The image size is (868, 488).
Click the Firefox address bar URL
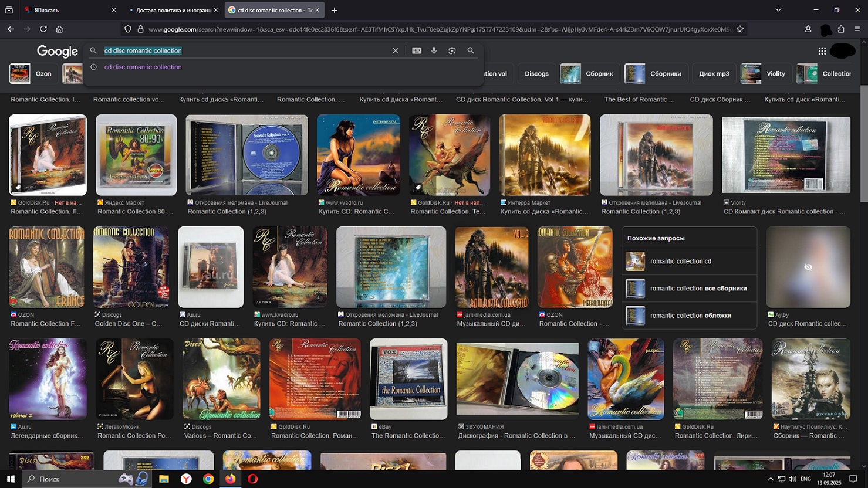click(439, 29)
